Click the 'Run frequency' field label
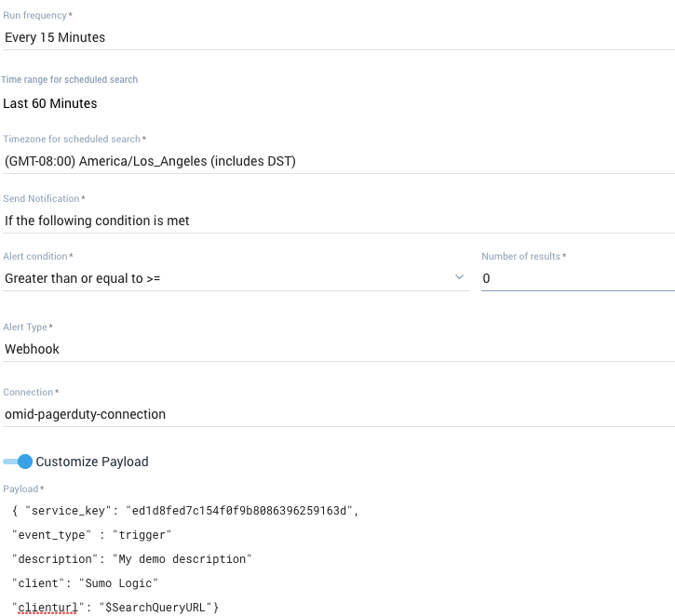This screenshot has height=616, width=675. (39, 17)
